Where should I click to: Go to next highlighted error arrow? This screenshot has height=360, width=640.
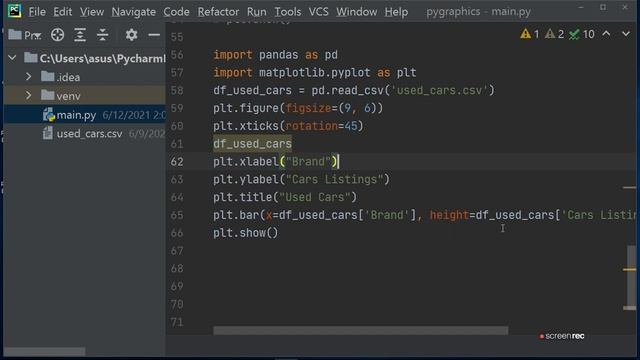click(626, 34)
